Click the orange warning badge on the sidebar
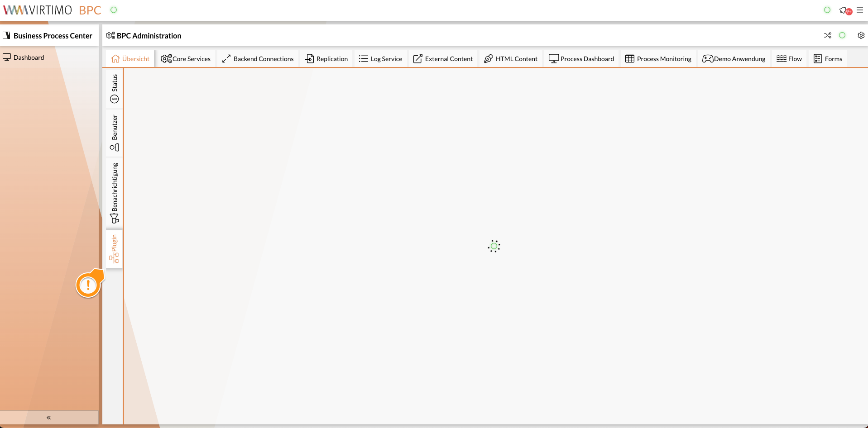868x428 pixels. [x=88, y=284]
